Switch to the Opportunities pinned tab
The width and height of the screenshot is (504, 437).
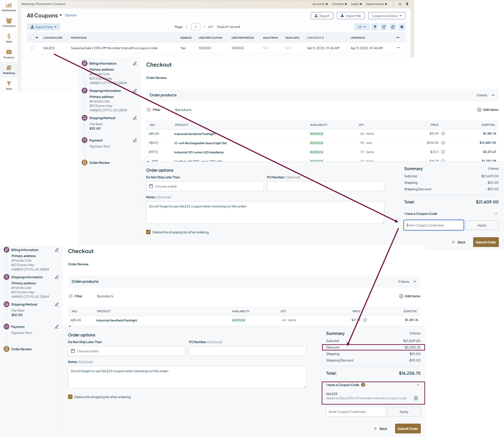pos(374,4)
